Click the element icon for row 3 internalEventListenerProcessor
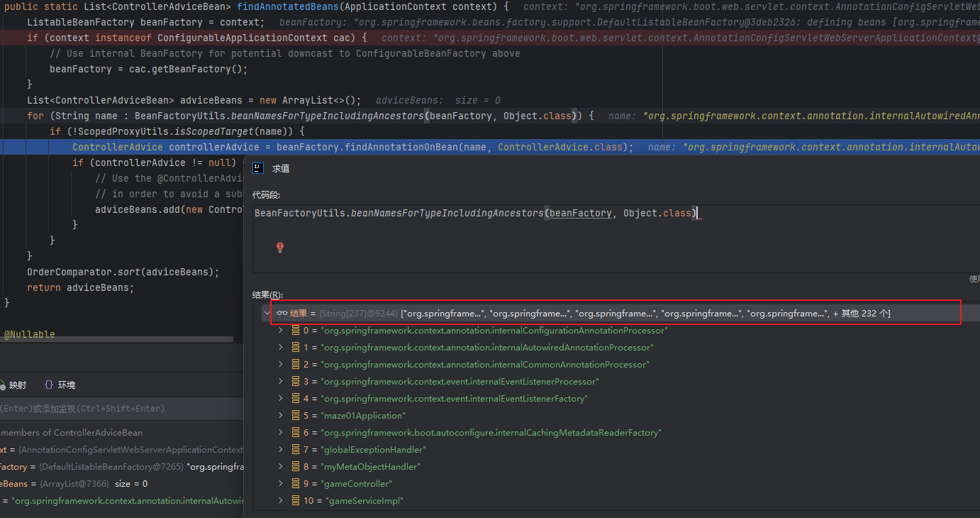The height and width of the screenshot is (518, 980). pyautogui.click(x=296, y=382)
